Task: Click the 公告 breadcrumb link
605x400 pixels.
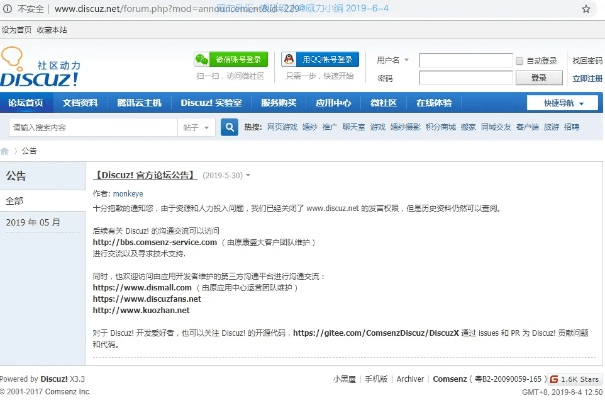Action: (29, 151)
